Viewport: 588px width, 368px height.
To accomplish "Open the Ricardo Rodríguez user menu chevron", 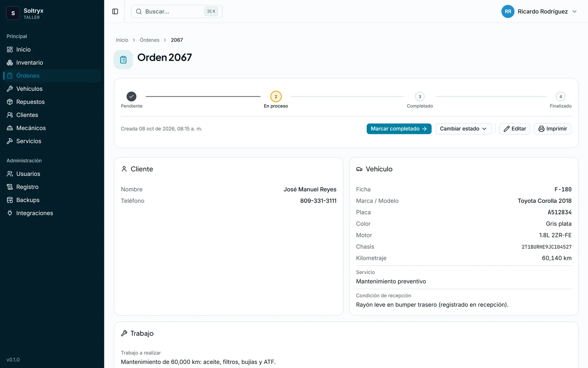I will (574, 11).
